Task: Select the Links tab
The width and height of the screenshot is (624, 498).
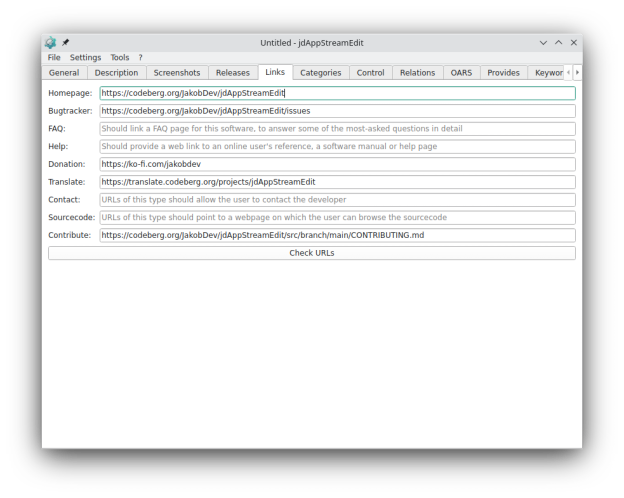Action: click(x=275, y=72)
